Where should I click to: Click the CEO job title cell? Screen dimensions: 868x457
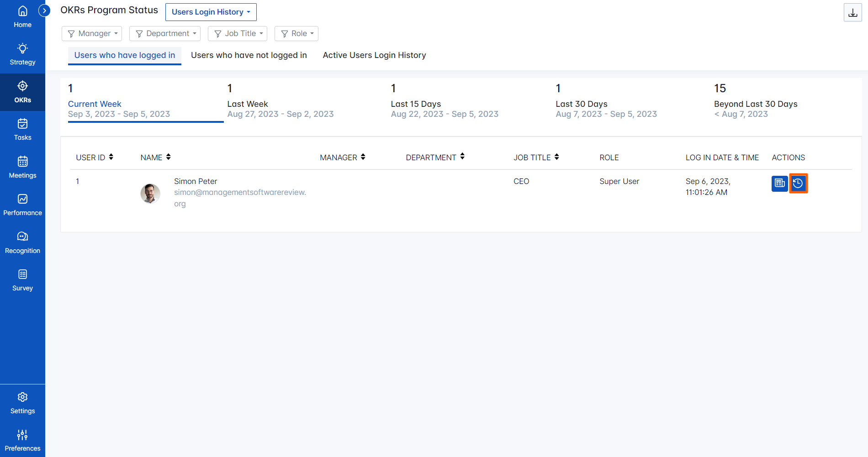point(521,181)
